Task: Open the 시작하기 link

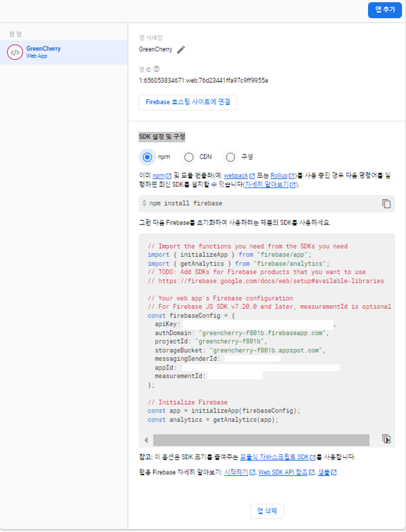Action: click(x=236, y=472)
